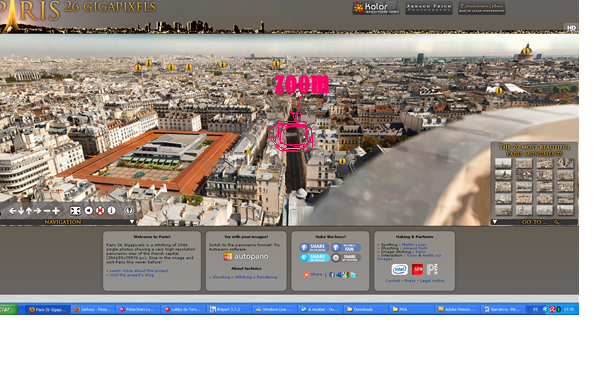Switch to Paris 26 Gigapixels taskbar button
The width and height of the screenshot is (600, 375).
49,309
